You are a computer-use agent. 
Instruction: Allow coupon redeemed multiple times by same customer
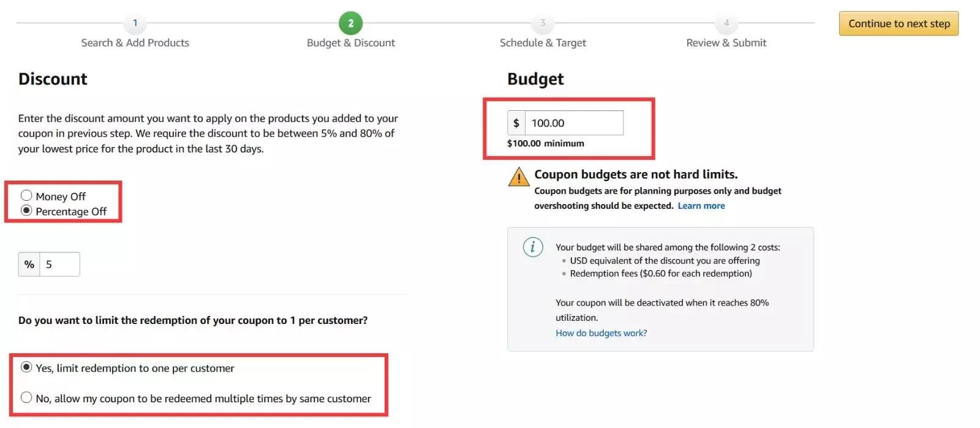26,397
